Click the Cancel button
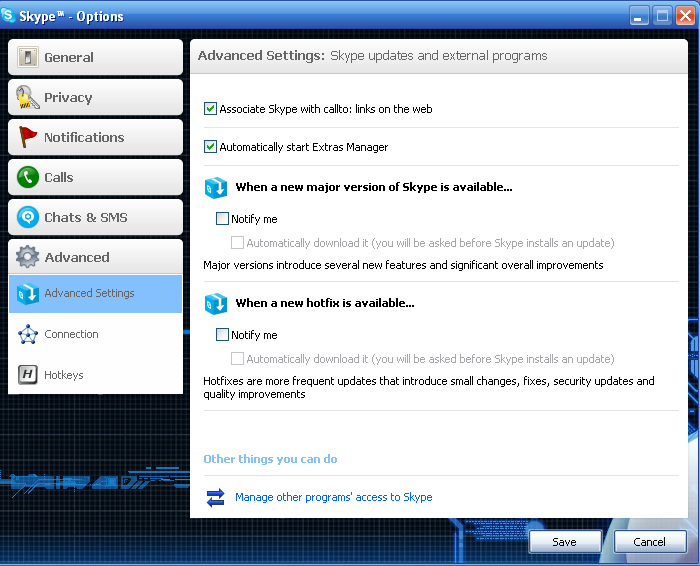 point(650,542)
